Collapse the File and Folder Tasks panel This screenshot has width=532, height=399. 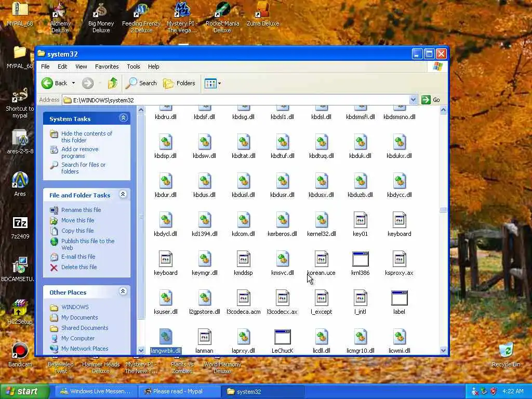click(123, 194)
